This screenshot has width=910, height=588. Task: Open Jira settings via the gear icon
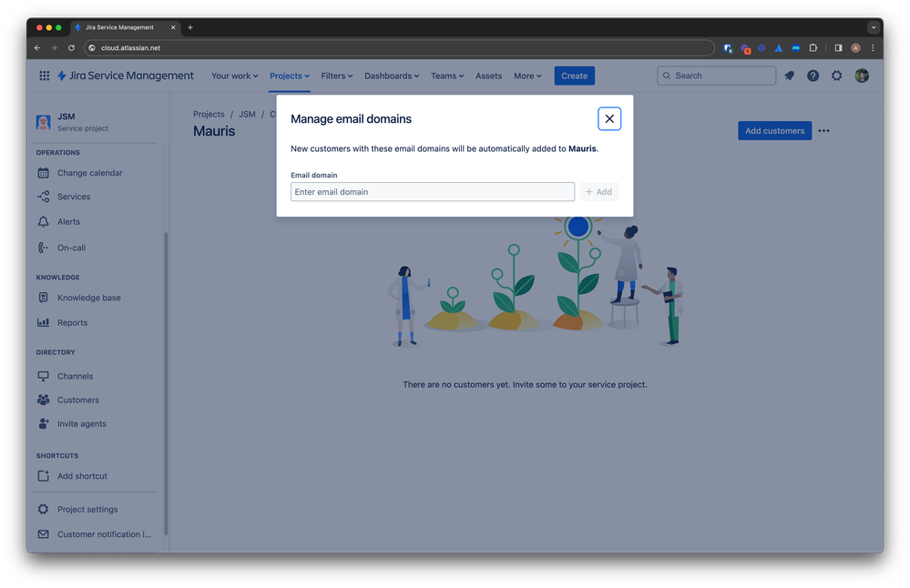(x=836, y=76)
